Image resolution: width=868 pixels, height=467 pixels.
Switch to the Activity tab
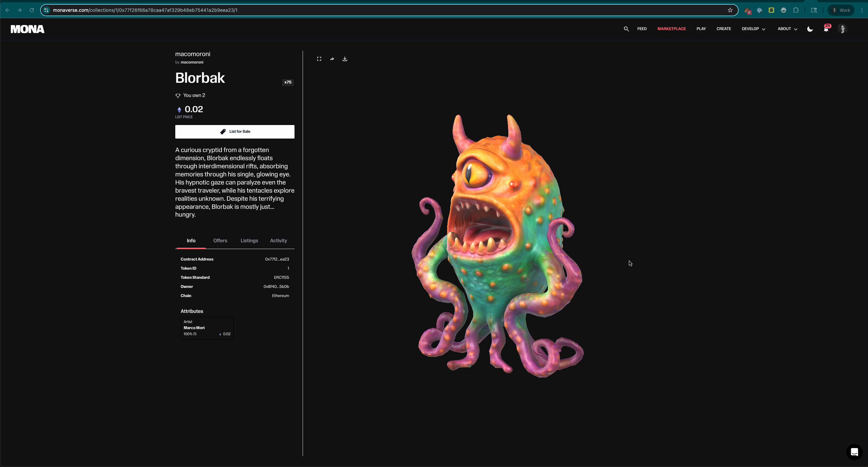[x=278, y=241]
